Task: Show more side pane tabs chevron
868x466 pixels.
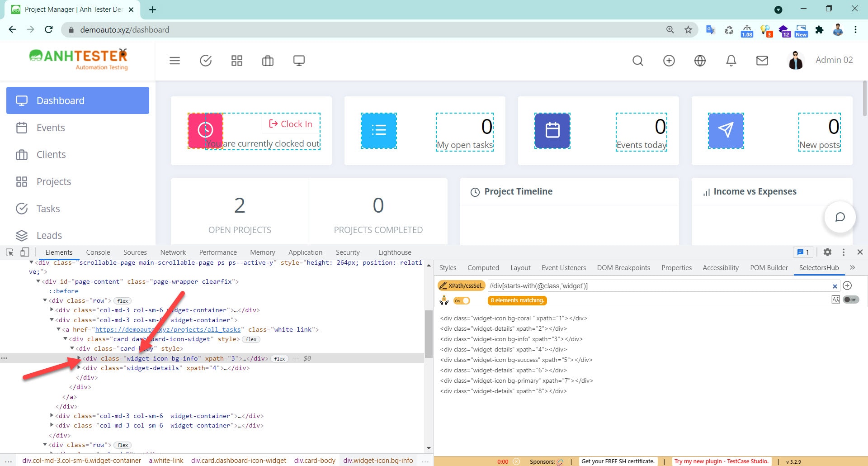Action: 853,267
